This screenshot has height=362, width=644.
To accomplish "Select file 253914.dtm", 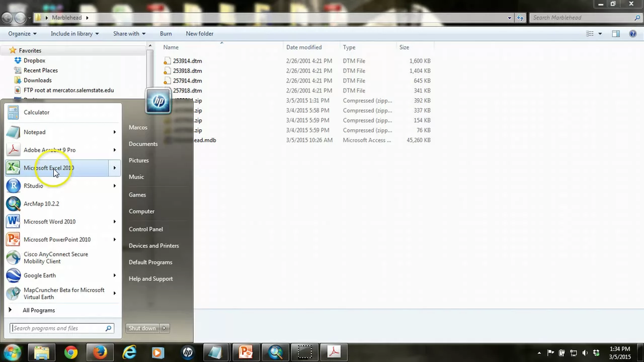I will [x=187, y=61].
